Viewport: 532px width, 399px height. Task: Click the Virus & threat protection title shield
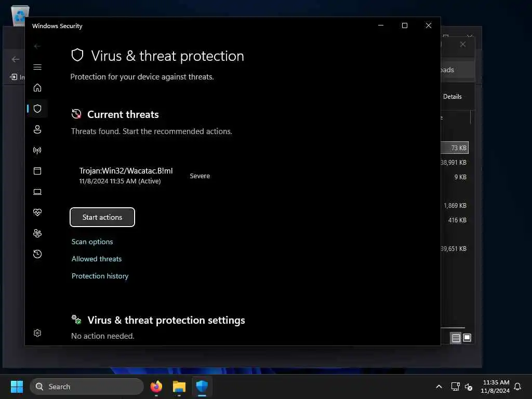pyautogui.click(x=77, y=55)
